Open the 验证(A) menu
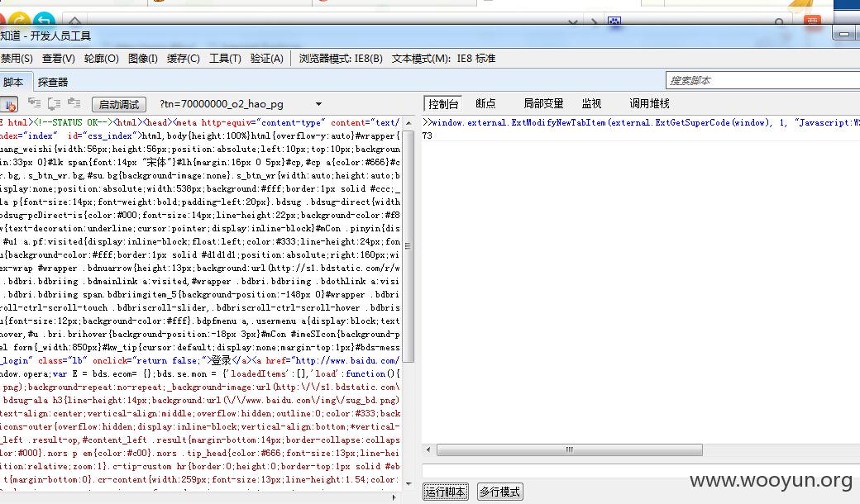 pos(266,59)
